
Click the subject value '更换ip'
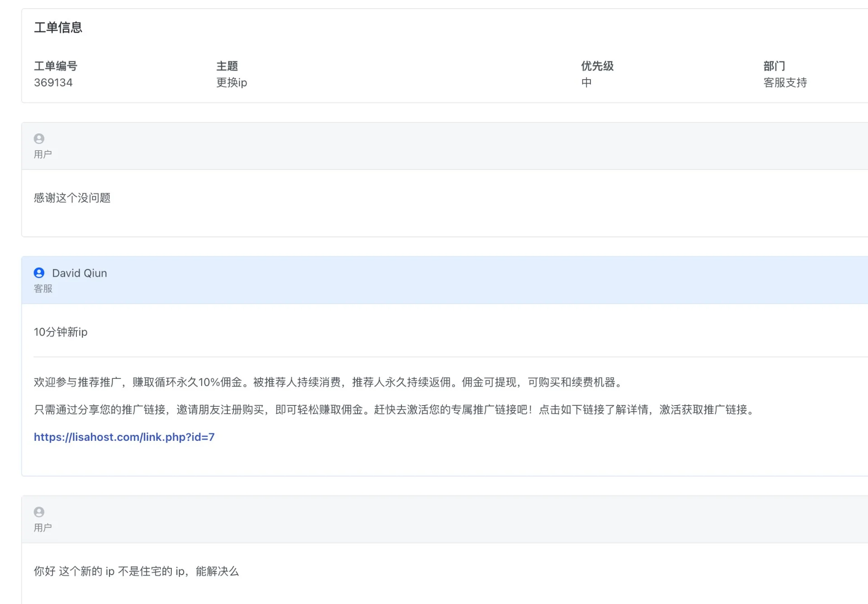231,82
